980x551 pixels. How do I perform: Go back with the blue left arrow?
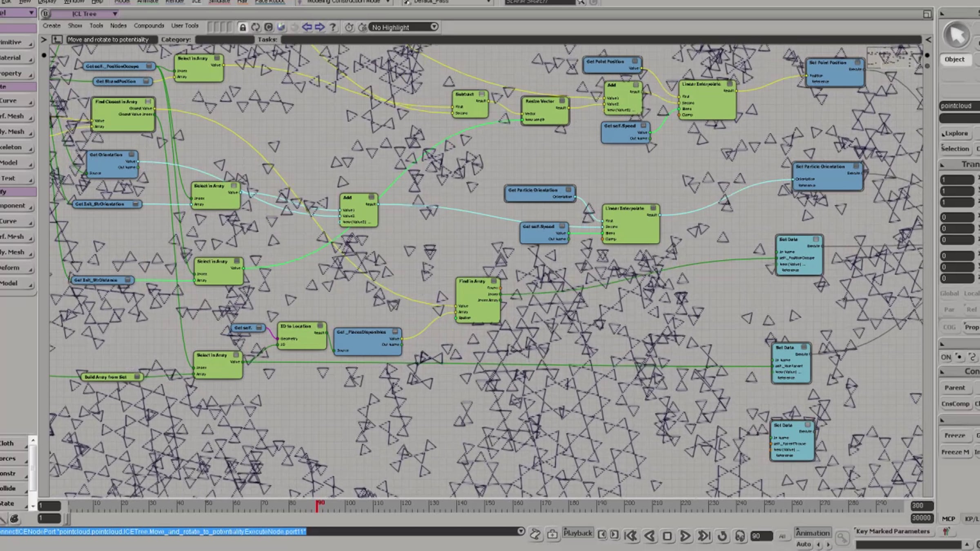[307, 27]
